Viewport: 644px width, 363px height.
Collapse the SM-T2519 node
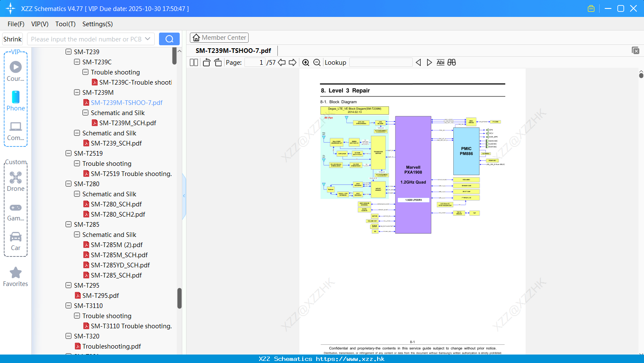tap(69, 153)
